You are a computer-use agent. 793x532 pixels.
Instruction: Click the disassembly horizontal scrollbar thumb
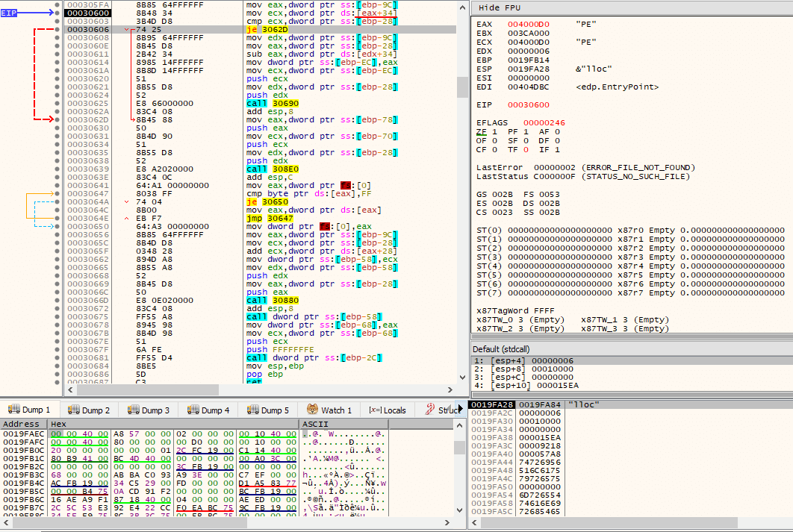(148, 389)
